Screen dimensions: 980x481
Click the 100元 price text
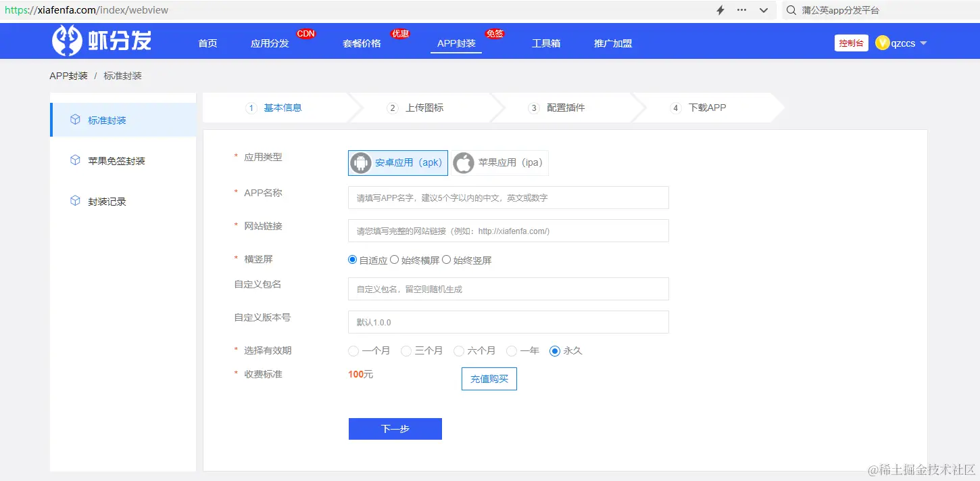pos(361,374)
